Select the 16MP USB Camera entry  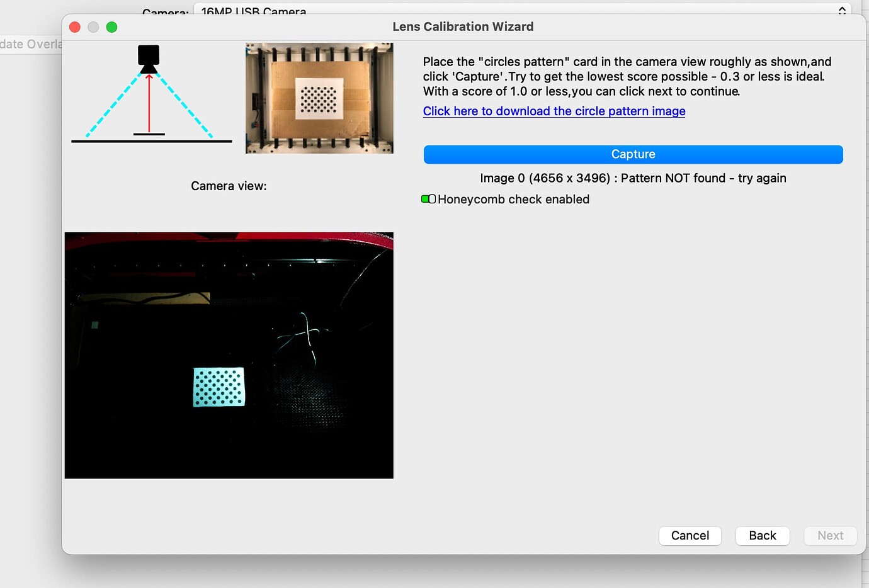[252, 11]
